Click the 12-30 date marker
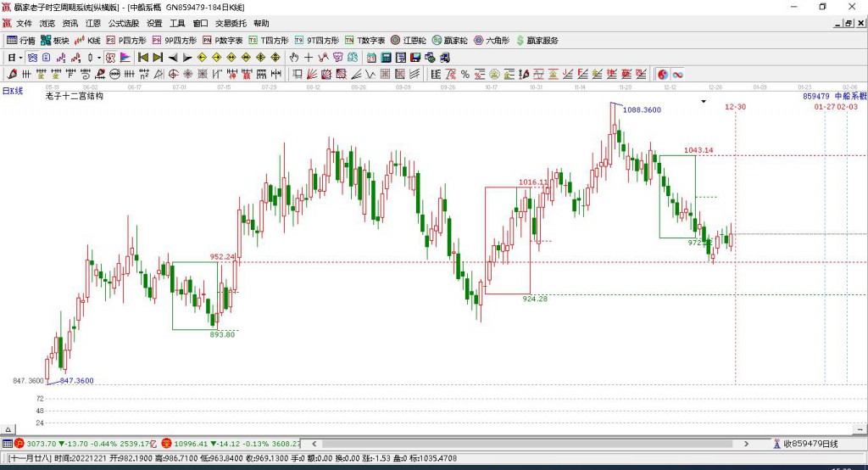 [x=735, y=107]
